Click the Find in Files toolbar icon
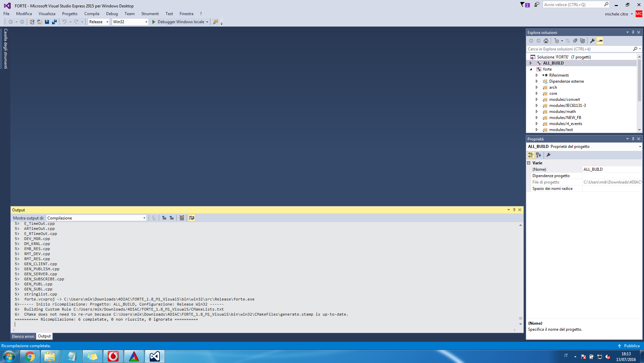This screenshot has width=644, height=363. point(216,22)
